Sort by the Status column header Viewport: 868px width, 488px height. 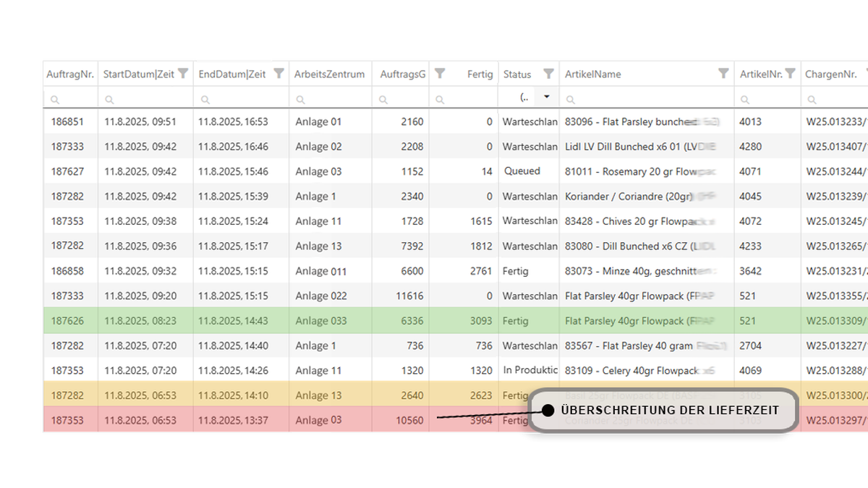517,74
